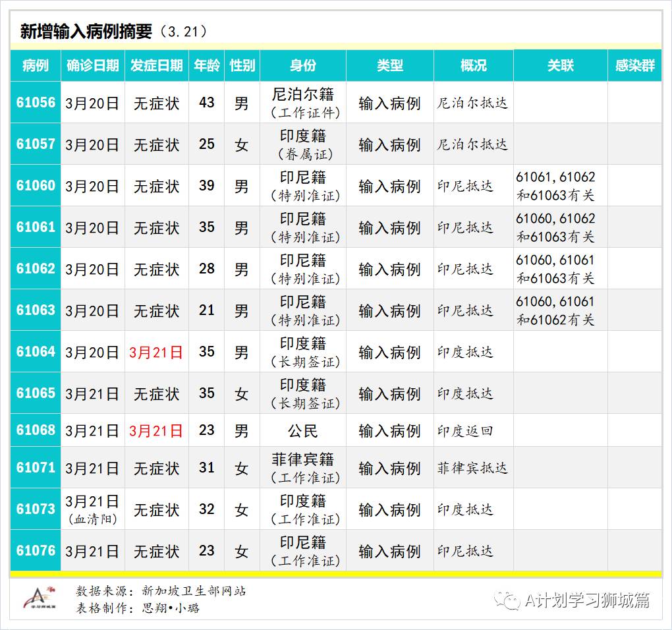Click the 血清阳 note under case 61073
The height and width of the screenshot is (630, 672).
click(92, 518)
